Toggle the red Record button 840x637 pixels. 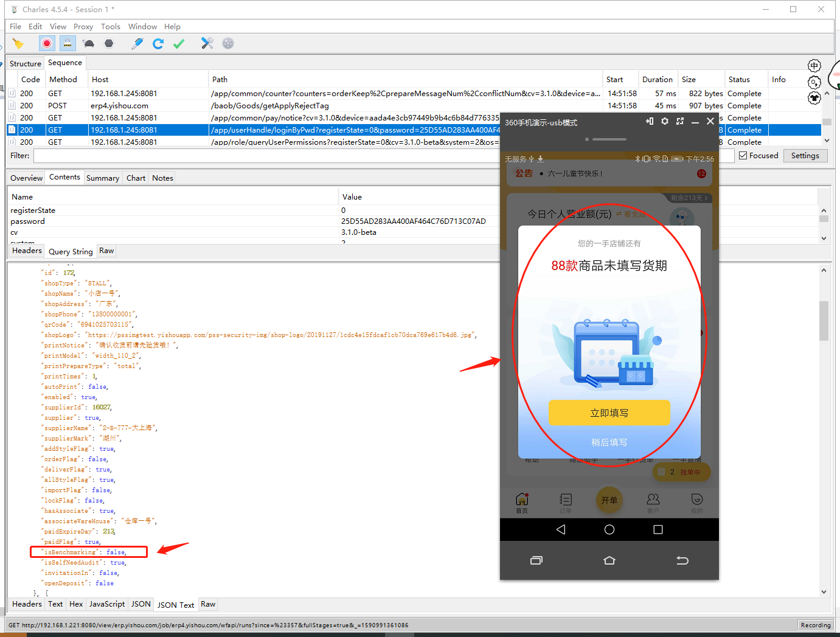47,43
